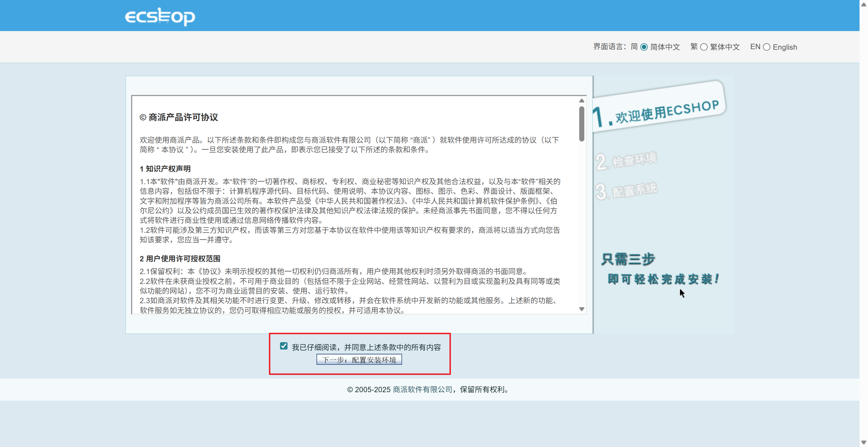The height and width of the screenshot is (447, 868).
Task: Switch interface language to English
Action: click(x=767, y=47)
